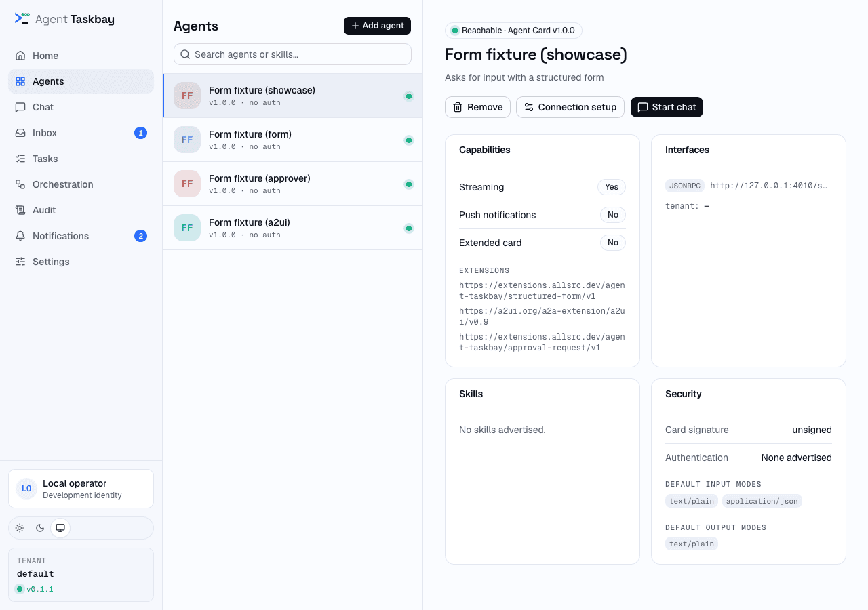
Task: Click the Tasks checklist icon
Action: [20, 159]
